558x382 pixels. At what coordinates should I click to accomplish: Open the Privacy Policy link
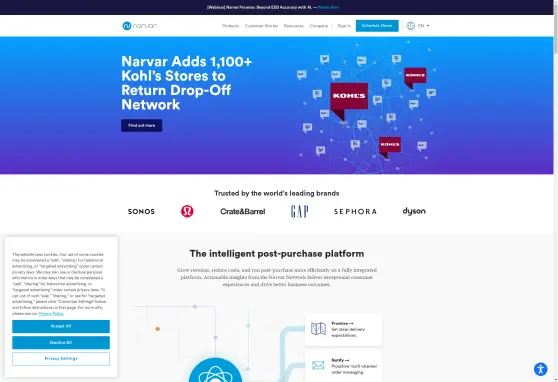pyautogui.click(x=51, y=314)
